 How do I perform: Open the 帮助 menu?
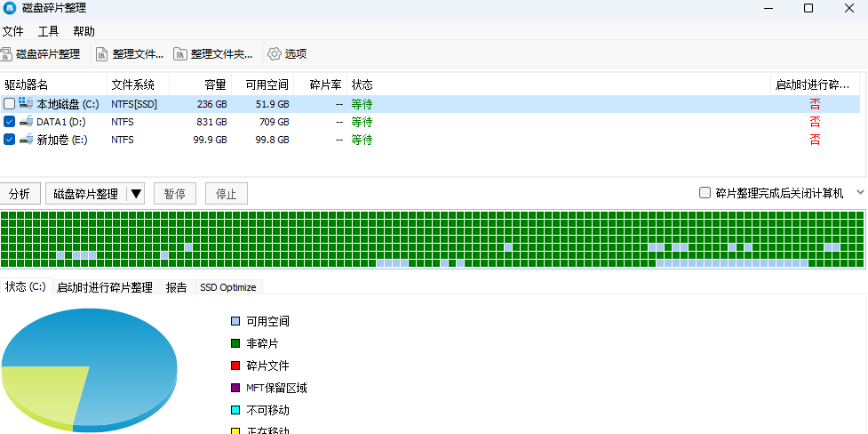coord(84,31)
